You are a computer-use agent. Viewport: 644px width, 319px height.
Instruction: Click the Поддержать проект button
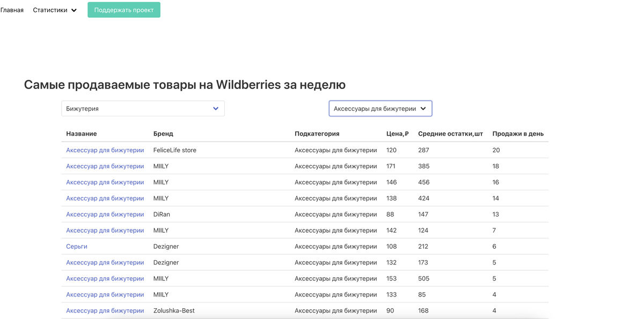(124, 10)
